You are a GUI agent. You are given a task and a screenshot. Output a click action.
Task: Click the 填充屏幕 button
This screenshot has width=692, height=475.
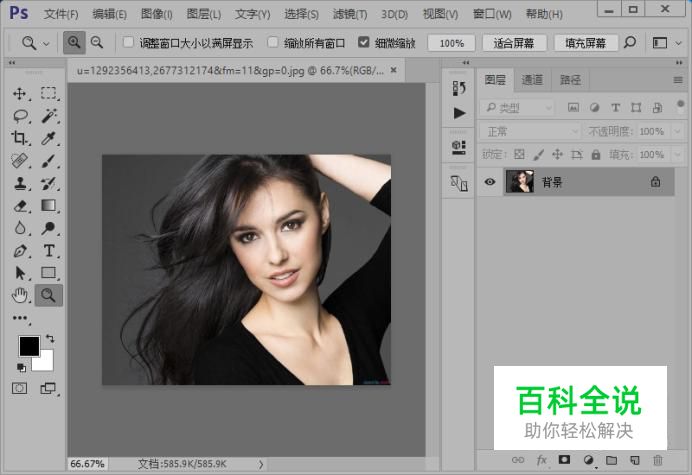584,43
